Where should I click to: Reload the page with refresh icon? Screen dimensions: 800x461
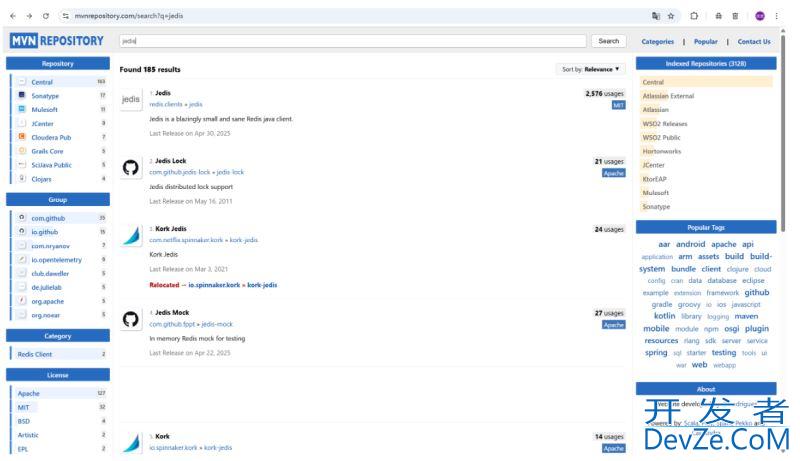point(46,16)
